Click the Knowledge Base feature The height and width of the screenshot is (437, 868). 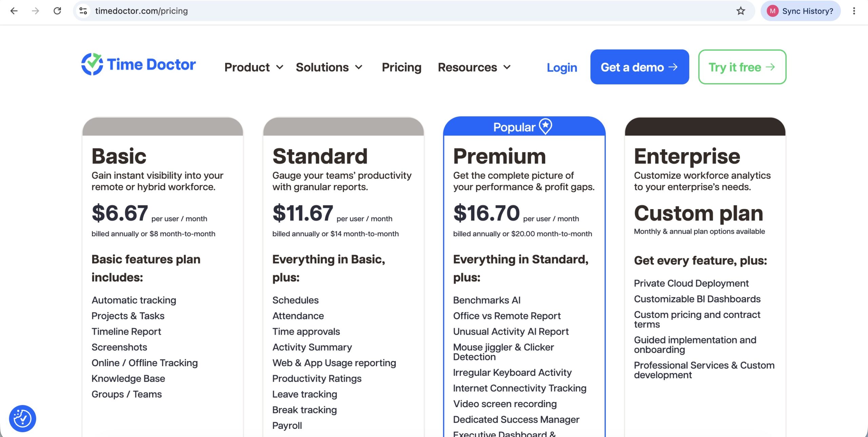click(128, 378)
